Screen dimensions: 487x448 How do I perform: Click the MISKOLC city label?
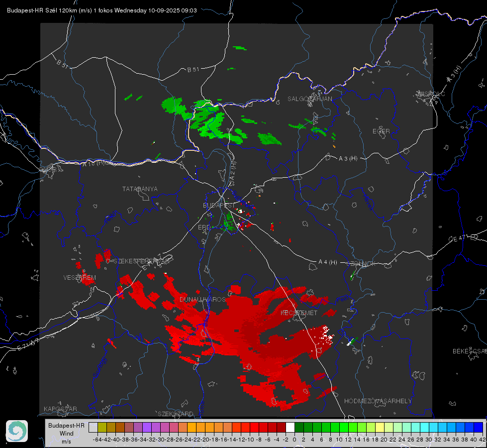(431, 94)
